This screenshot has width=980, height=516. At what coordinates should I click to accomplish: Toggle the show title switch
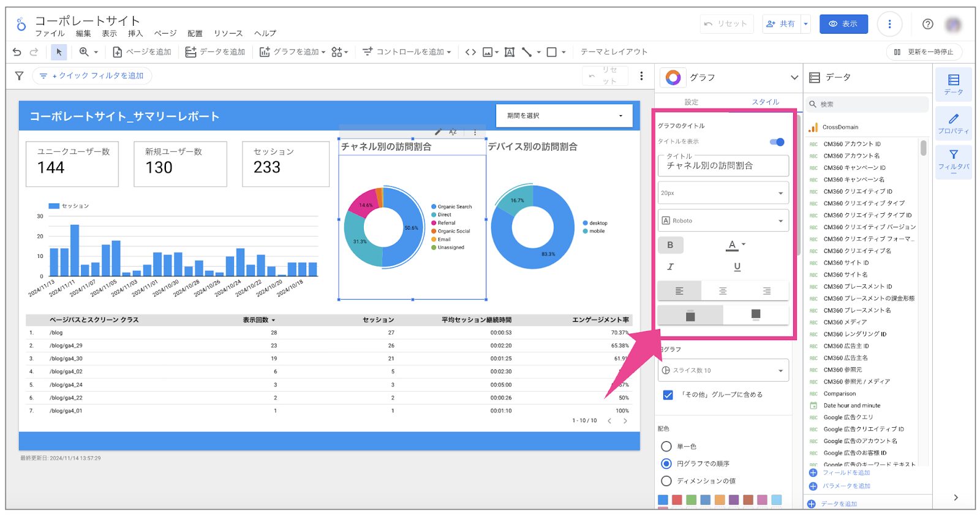[x=777, y=142]
